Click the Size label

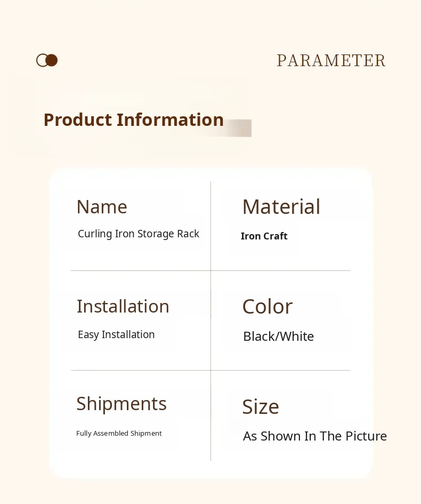pyautogui.click(x=261, y=407)
